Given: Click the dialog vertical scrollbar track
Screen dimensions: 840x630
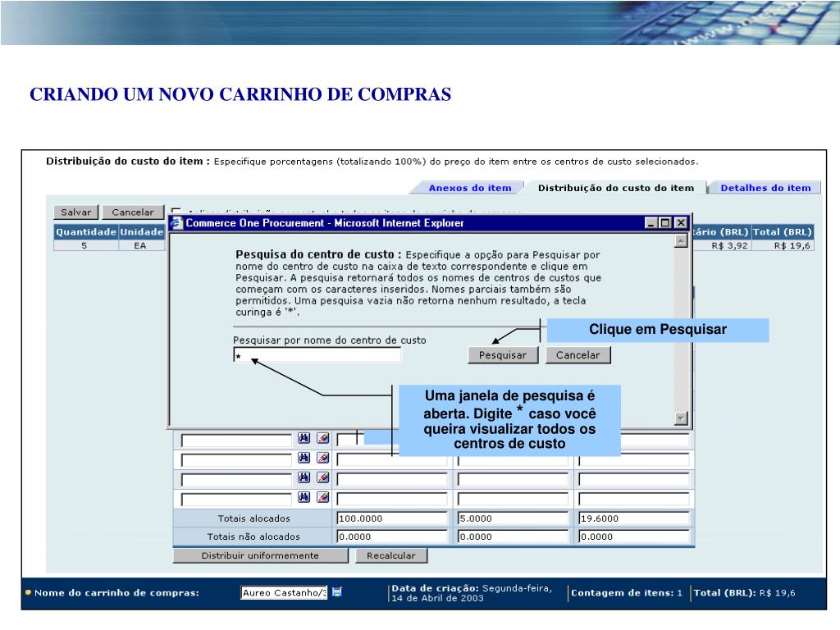Looking at the screenshot, I should coord(680,330).
